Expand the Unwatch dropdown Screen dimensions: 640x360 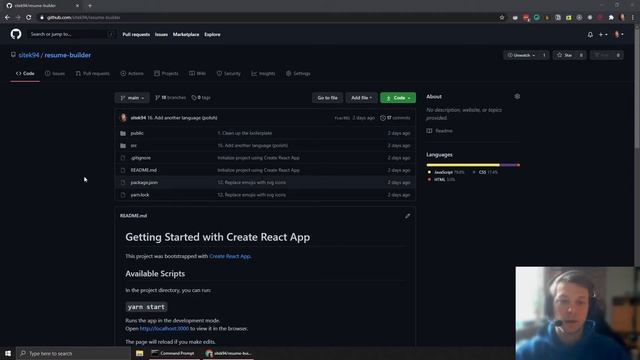521,55
